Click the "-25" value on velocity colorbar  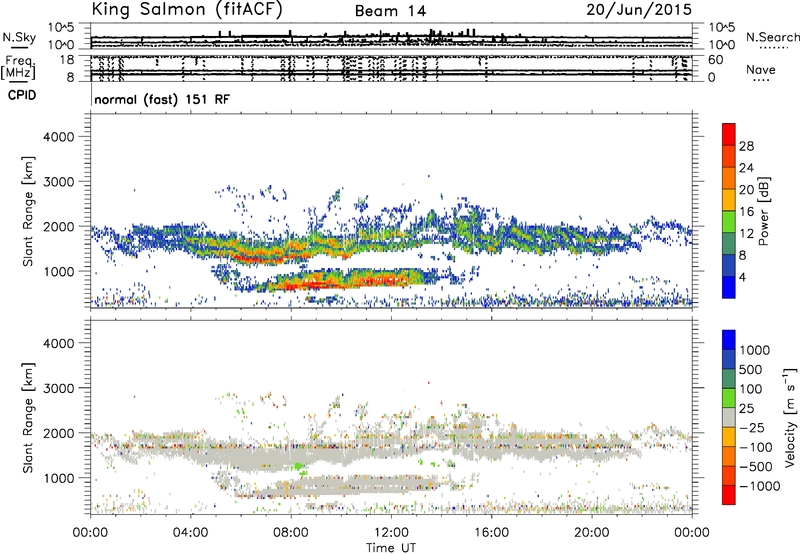(x=753, y=427)
